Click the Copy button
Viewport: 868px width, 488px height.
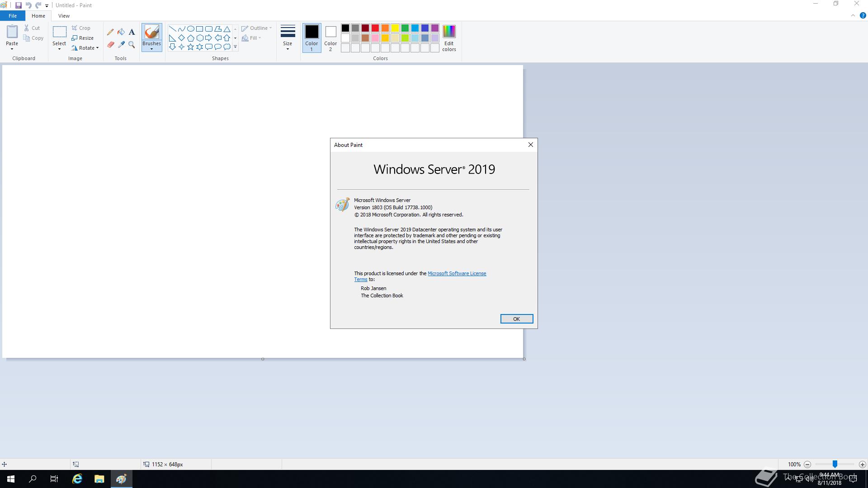[x=33, y=38]
